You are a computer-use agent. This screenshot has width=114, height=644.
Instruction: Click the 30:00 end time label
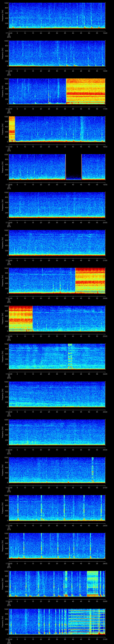[105, 601]
